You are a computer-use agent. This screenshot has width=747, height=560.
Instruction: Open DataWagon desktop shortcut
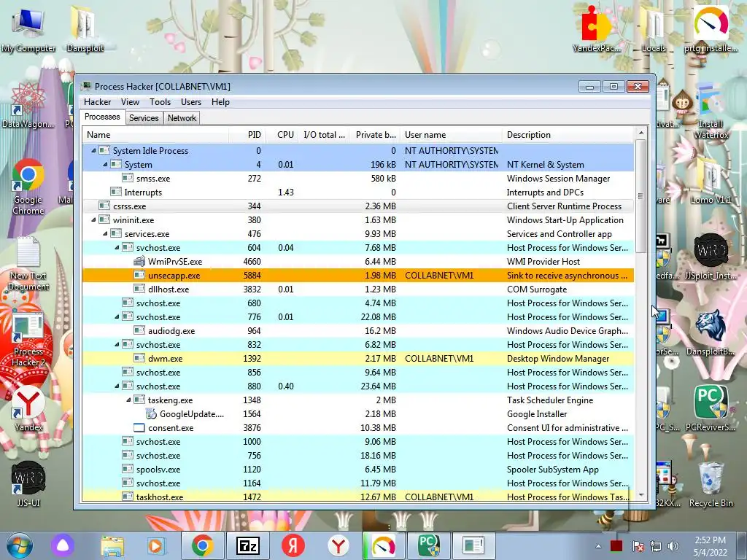[x=28, y=105]
